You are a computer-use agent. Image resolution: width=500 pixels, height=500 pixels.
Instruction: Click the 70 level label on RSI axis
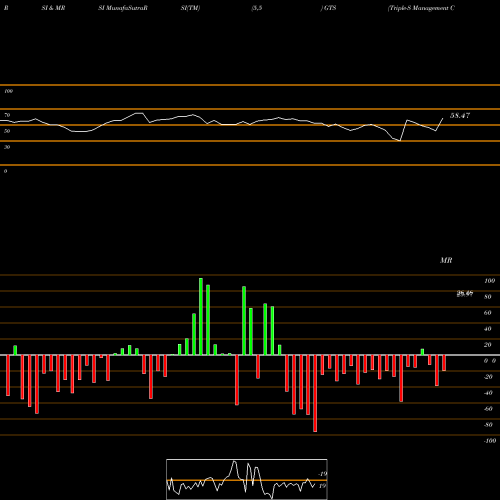coord(7,115)
